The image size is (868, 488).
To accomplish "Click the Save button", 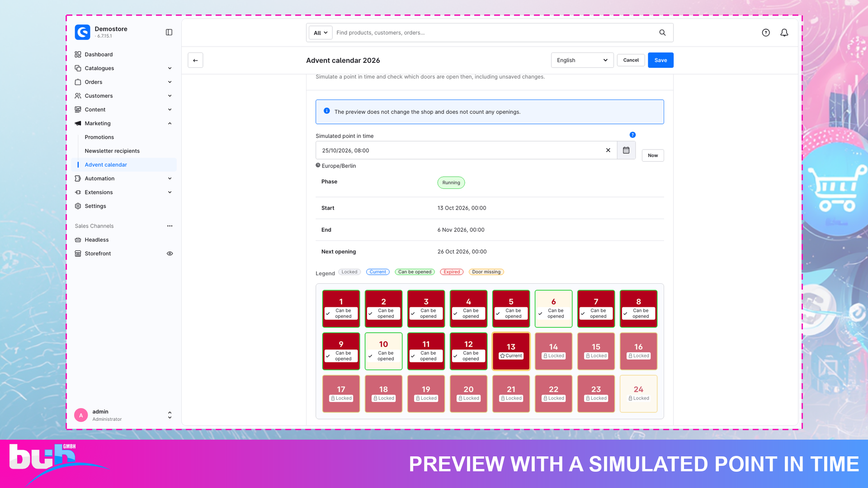I will click(x=660, y=60).
